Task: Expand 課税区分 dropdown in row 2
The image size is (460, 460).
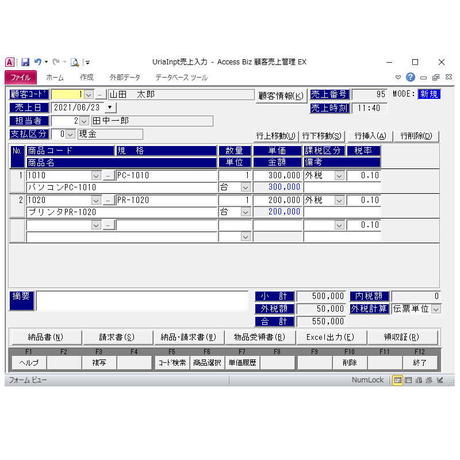Action: pyautogui.click(x=339, y=200)
